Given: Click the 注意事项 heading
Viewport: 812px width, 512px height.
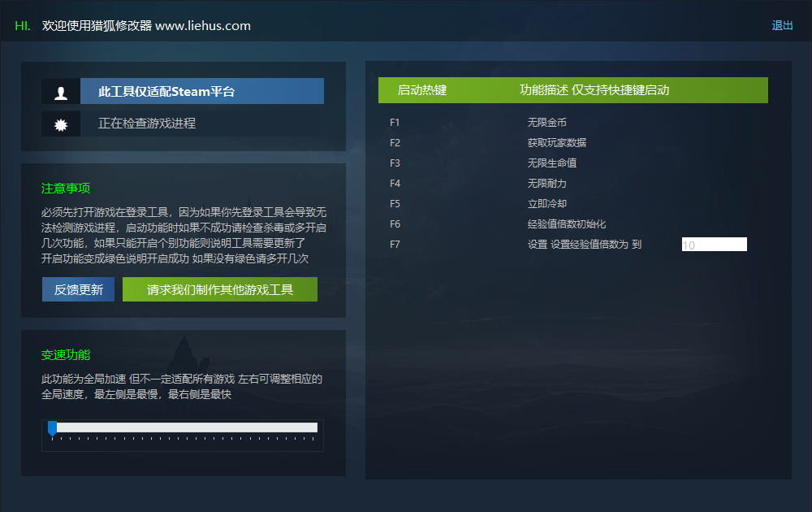Looking at the screenshot, I should (x=66, y=188).
